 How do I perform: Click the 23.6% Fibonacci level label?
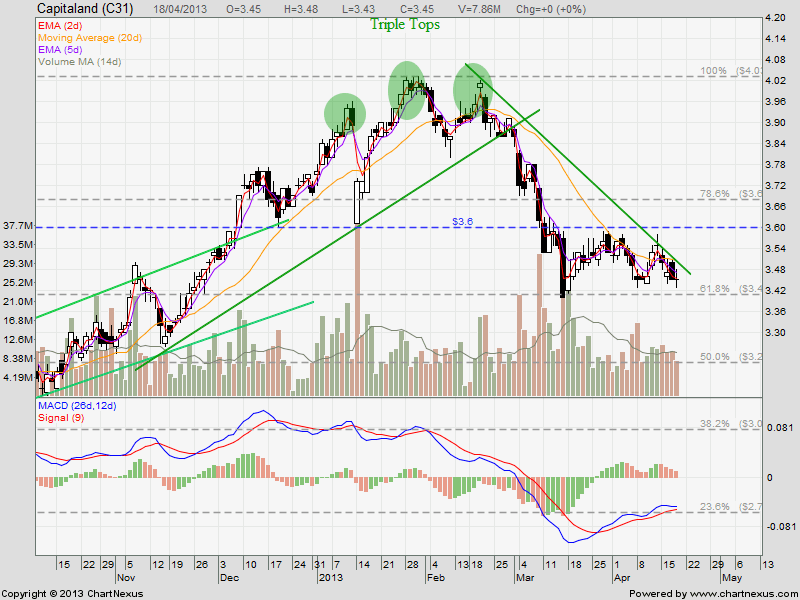pyautogui.click(x=731, y=507)
